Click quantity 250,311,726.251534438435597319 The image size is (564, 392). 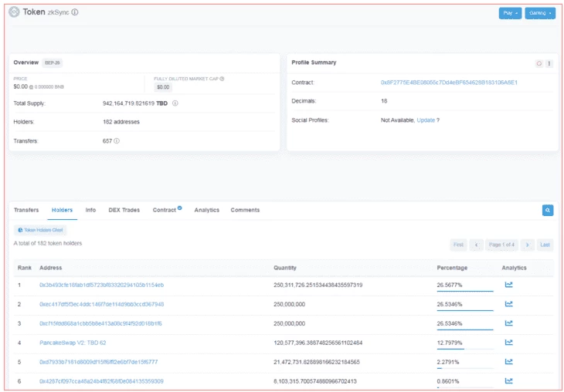tap(318, 285)
